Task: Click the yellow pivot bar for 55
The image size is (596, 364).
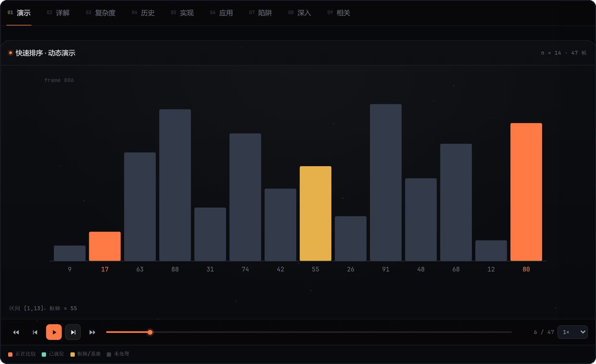Action: tap(315, 214)
